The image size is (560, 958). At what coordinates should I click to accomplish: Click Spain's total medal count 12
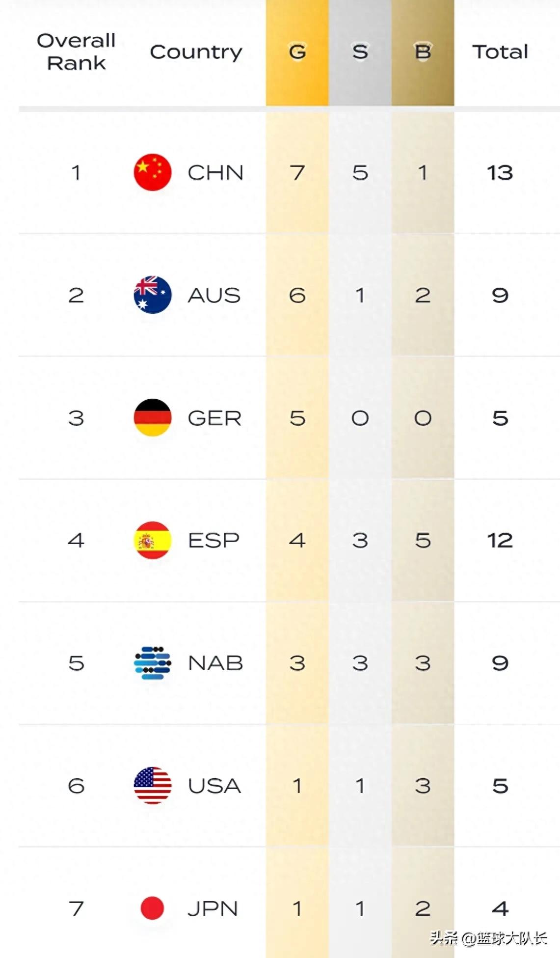coord(500,541)
